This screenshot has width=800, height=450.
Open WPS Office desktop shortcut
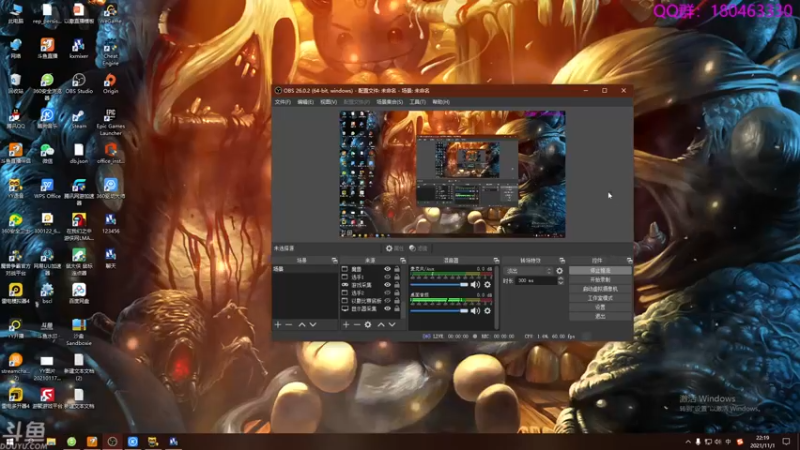(47, 188)
